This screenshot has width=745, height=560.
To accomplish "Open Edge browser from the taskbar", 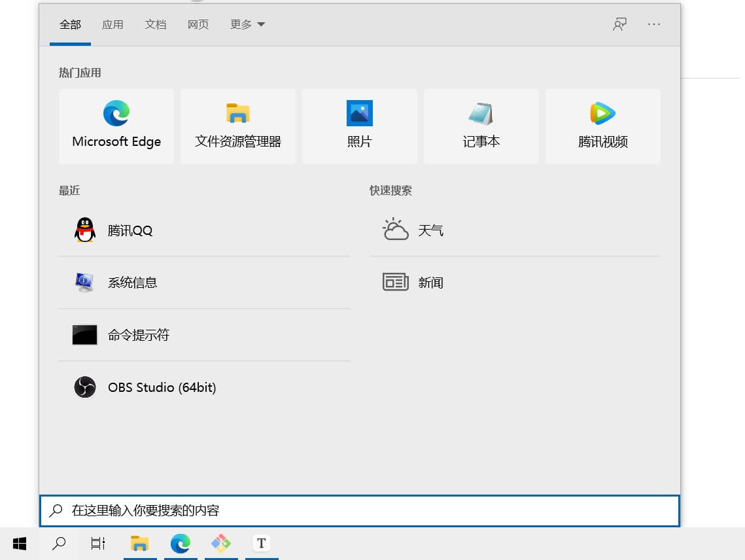I will tap(181, 544).
